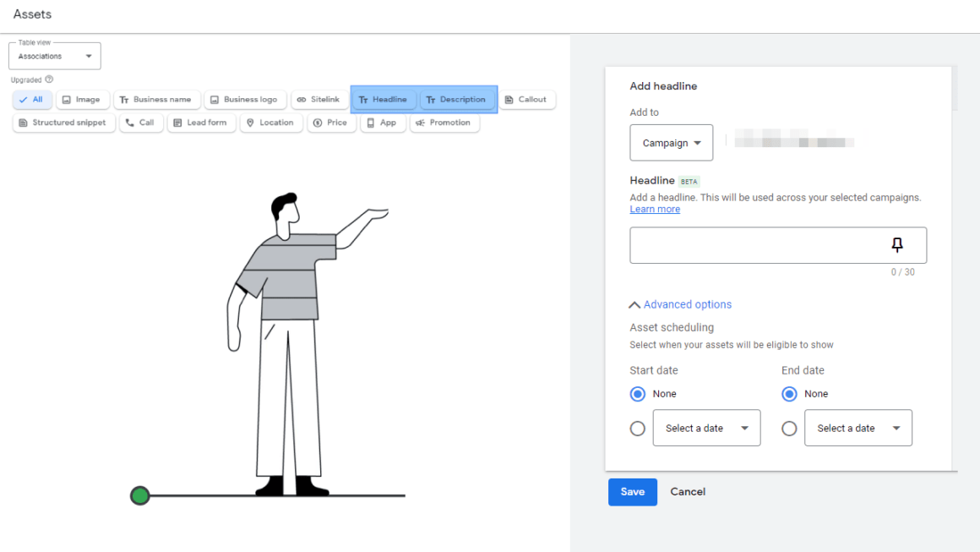Select None for Start date

pos(638,394)
